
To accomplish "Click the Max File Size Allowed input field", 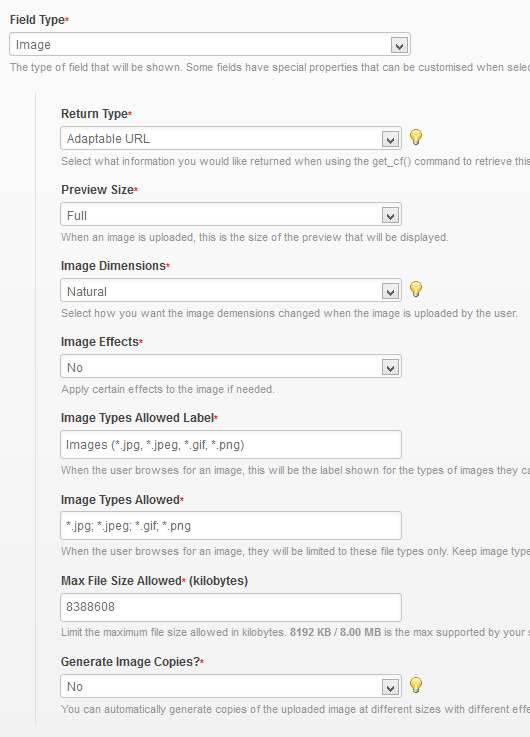I will [231, 607].
